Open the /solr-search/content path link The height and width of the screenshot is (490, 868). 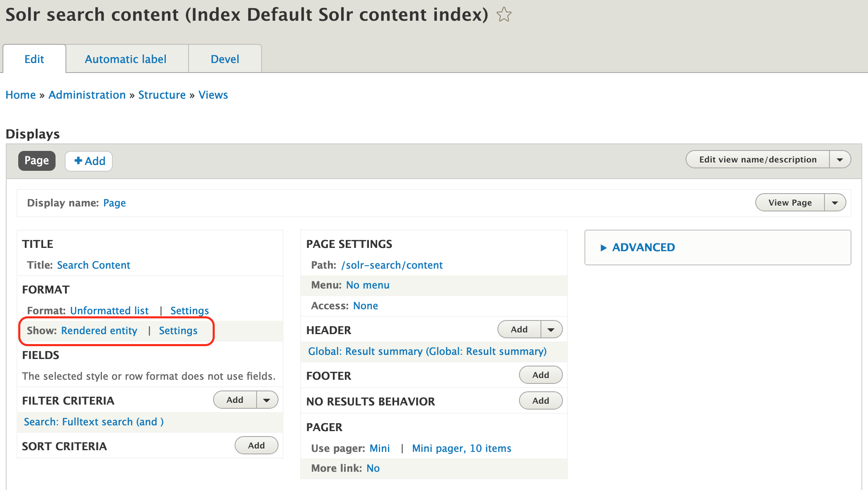pos(392,265)
